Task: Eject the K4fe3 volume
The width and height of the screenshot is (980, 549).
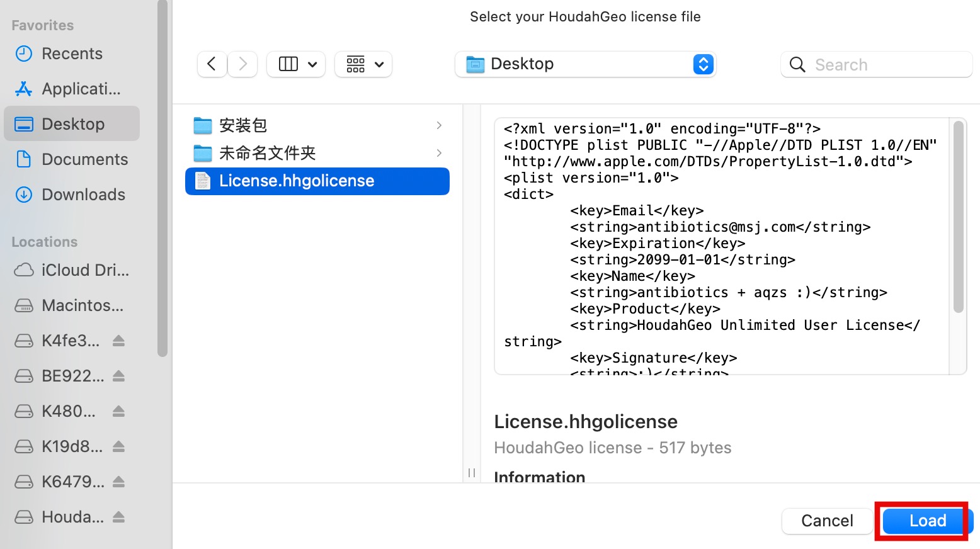Action: click(118, 341)
